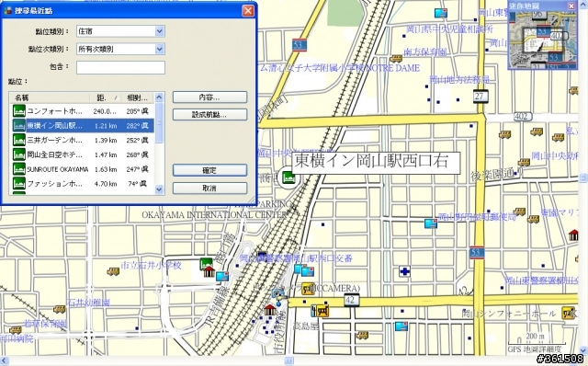Screen dimensions: 588x366
Task: Click the up arrow of the results list scrollbar
Action: [159, 97]
